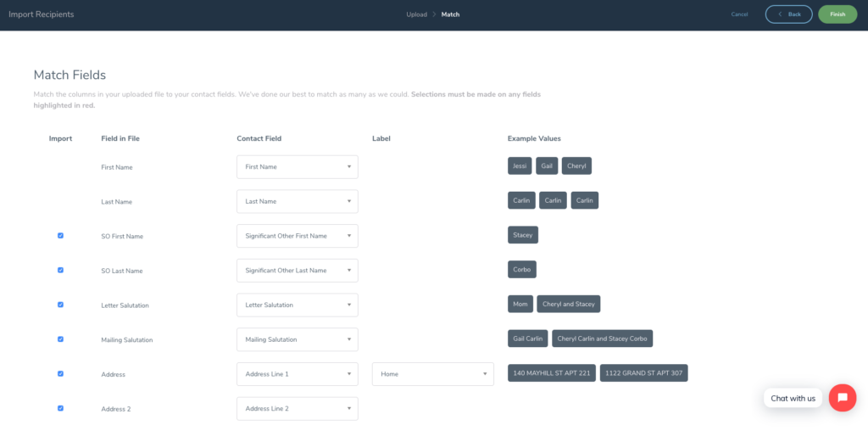Toggle Mailing Salutation import checkbox

coord(60,339)
